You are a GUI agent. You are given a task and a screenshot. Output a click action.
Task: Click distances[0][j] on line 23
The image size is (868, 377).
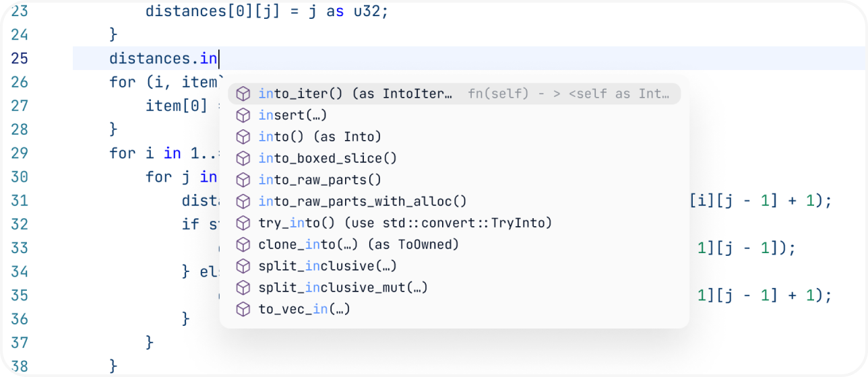[214, 11]
